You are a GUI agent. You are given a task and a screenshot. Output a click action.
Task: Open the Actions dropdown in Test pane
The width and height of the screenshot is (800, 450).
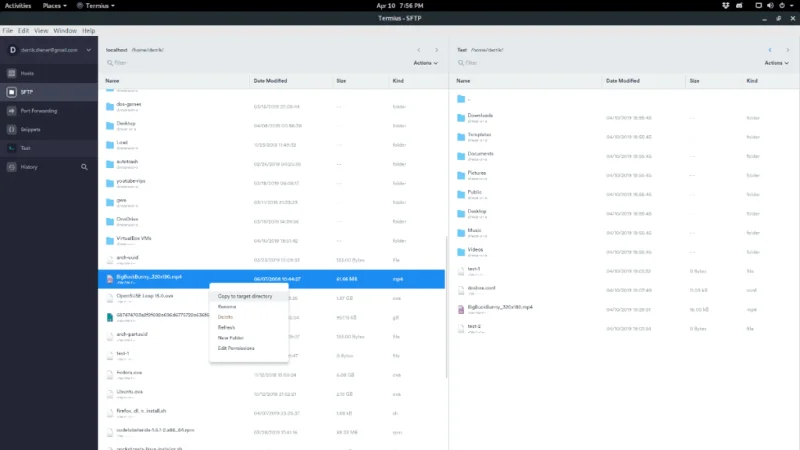pyautogui.click(x=777, y=63)
